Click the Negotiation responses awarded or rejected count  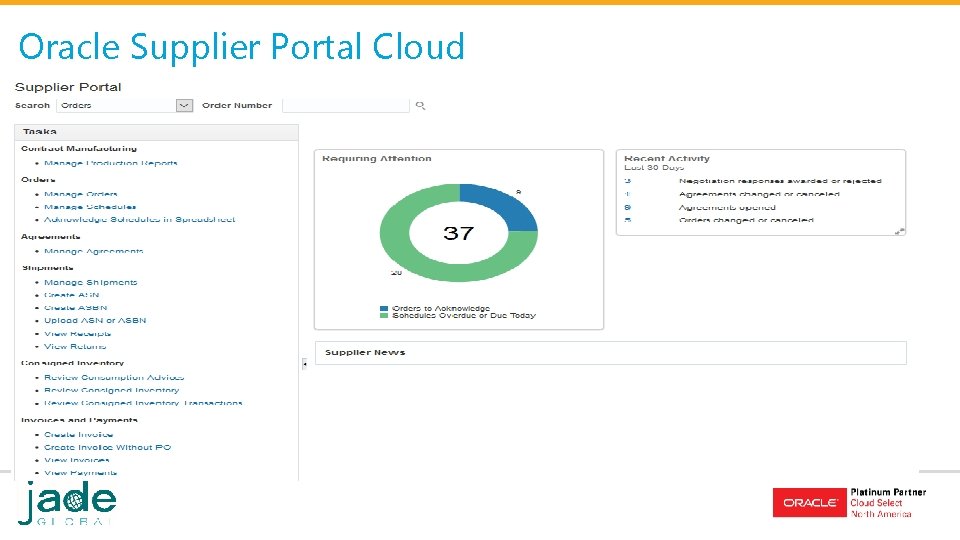click(x=628, y=181)
